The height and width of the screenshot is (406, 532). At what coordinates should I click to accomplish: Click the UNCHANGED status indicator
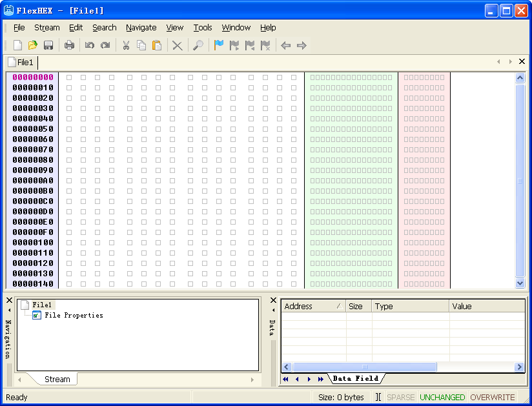(x=442, y=397)
